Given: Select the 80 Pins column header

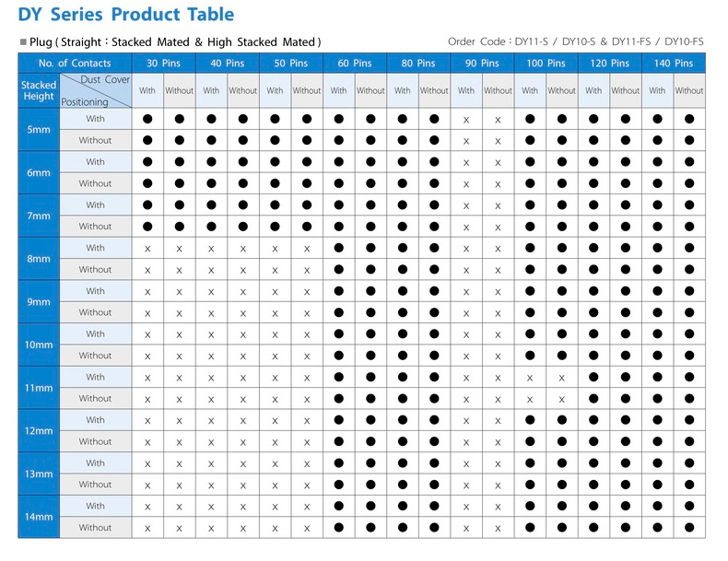Looking at the screenshot, I should coord(418,64).
